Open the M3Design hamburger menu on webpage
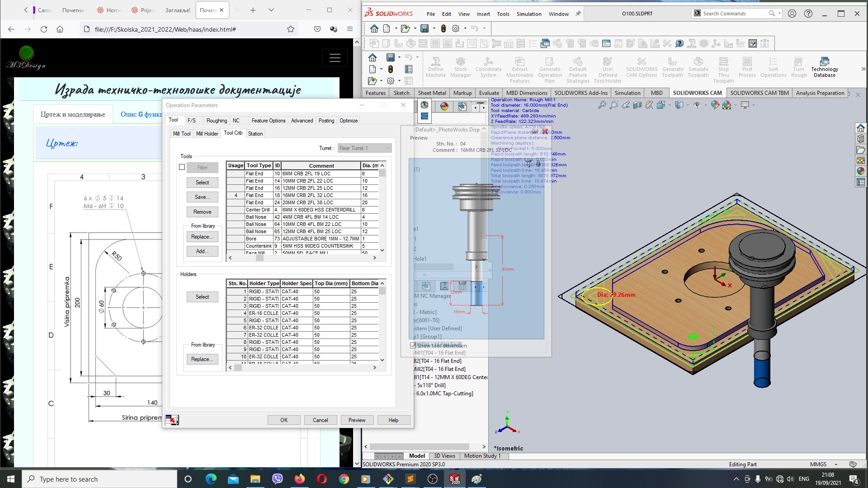Viewport: 868px width, 488px height. point(335,58)
